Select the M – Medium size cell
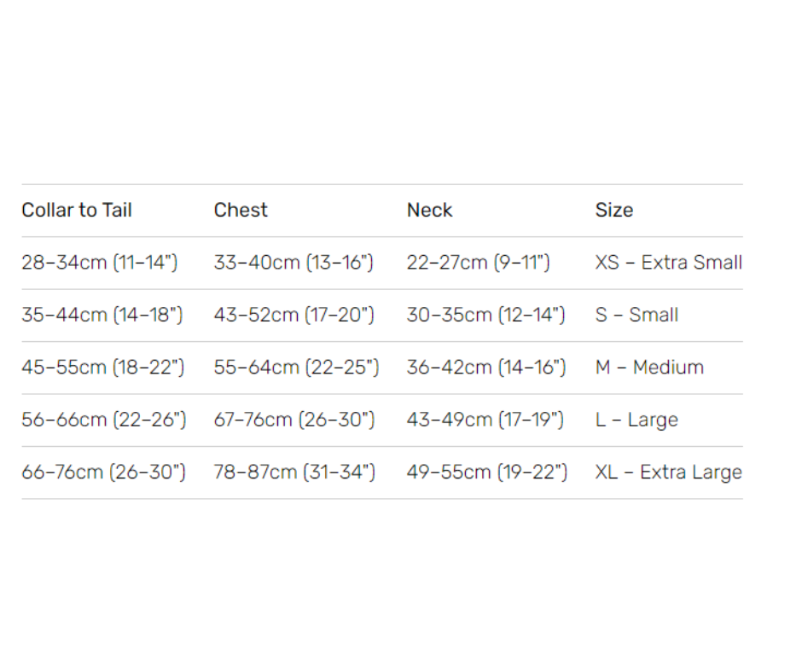This screenshot has width=802, height=672. [x=649, y=368]
